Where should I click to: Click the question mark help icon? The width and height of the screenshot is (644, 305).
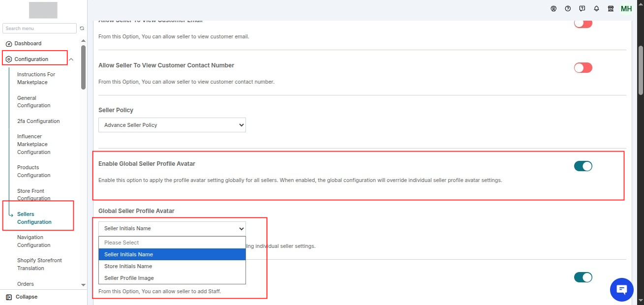[568, 9]
